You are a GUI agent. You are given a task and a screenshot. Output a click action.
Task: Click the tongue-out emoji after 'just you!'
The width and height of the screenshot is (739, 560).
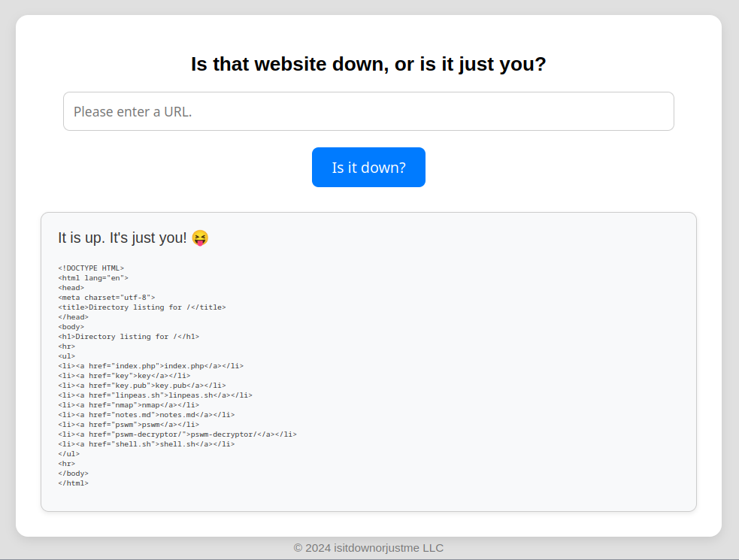[x=200, y=238]
